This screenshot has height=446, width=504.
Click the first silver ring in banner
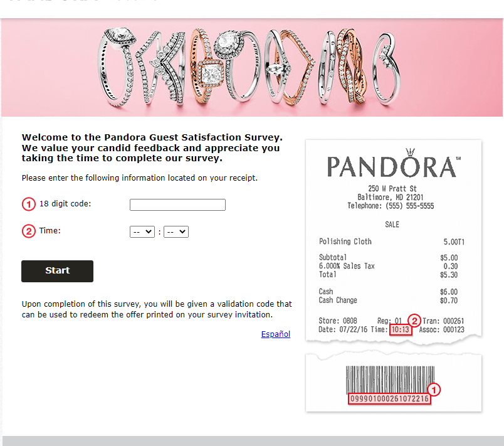[x=117, y=66]
